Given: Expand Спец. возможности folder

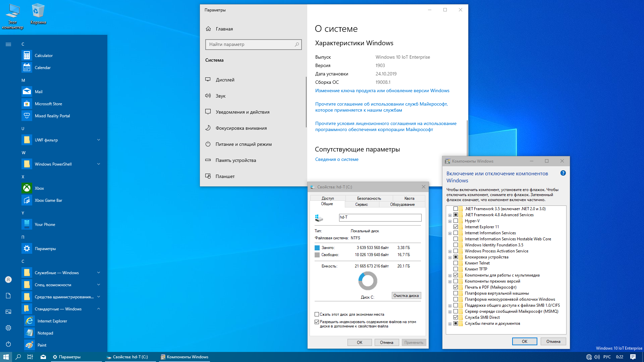Looking at the screenshot, I should [99, 285].
